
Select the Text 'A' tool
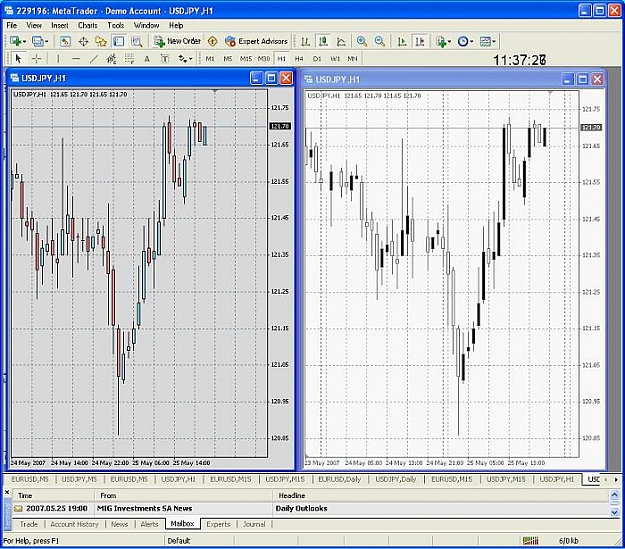(147, 59)
